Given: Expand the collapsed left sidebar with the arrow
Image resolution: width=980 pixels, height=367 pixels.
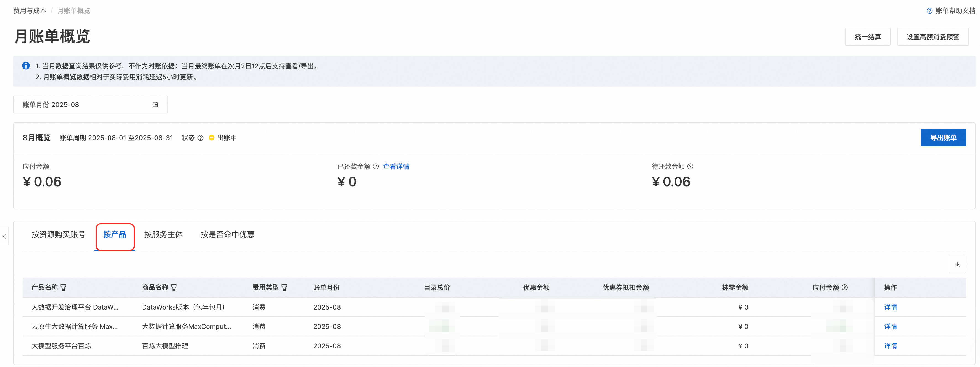Looking at the screenshot, I should pos(4,236).
